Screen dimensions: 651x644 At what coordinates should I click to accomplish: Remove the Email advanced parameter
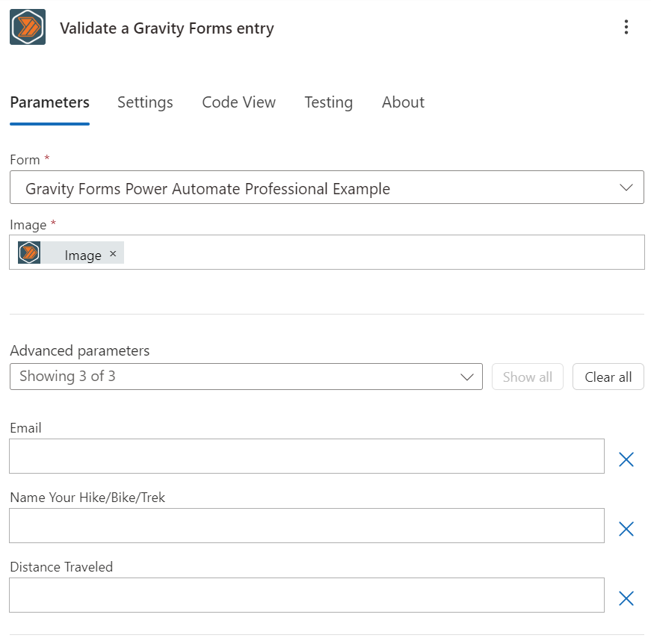coord(626,459)
